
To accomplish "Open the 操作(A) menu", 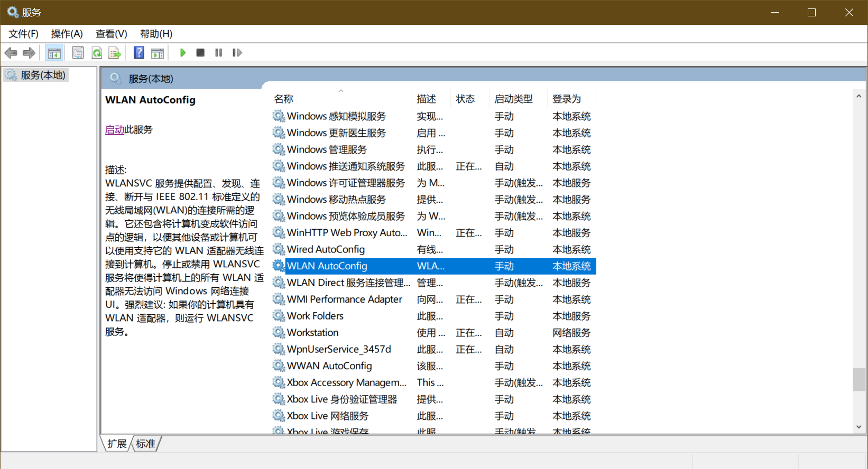I will pos(67,34).
